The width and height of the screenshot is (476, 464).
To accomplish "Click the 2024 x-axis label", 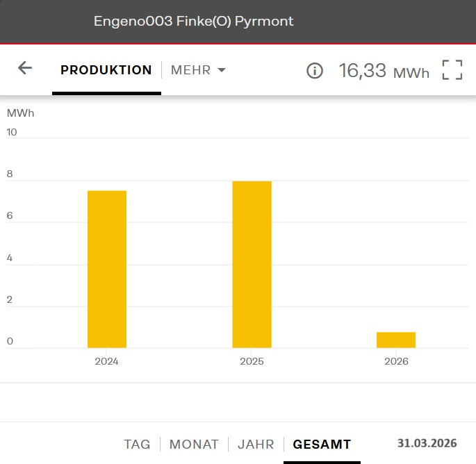I will pos(107,362).
